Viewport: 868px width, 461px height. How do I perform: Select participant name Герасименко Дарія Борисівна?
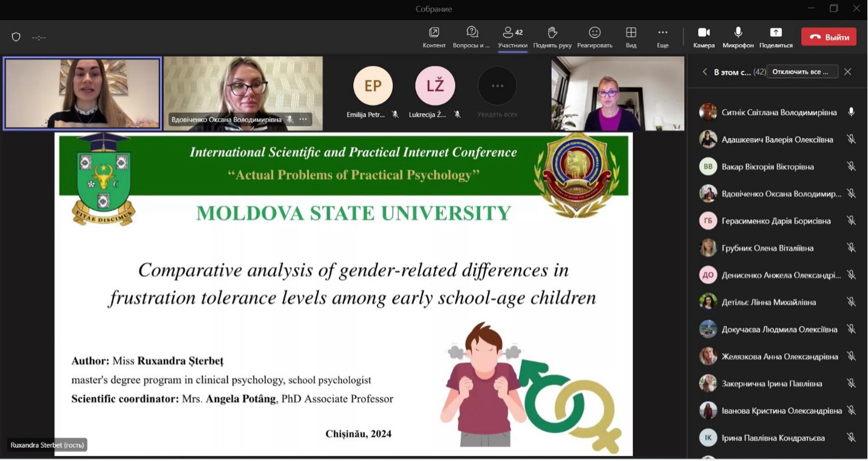(776, 221)
